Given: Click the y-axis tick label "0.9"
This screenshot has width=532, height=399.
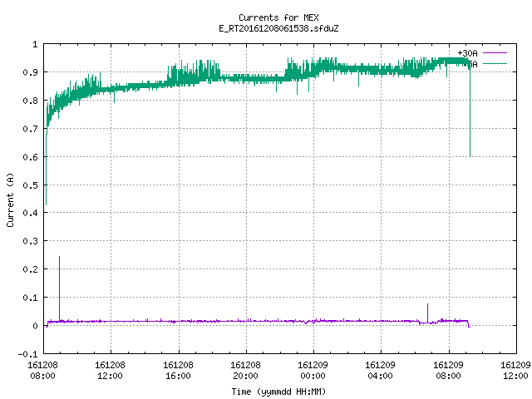Looking at the screenshot, I should pyautogui.click(x=30, y=72).
